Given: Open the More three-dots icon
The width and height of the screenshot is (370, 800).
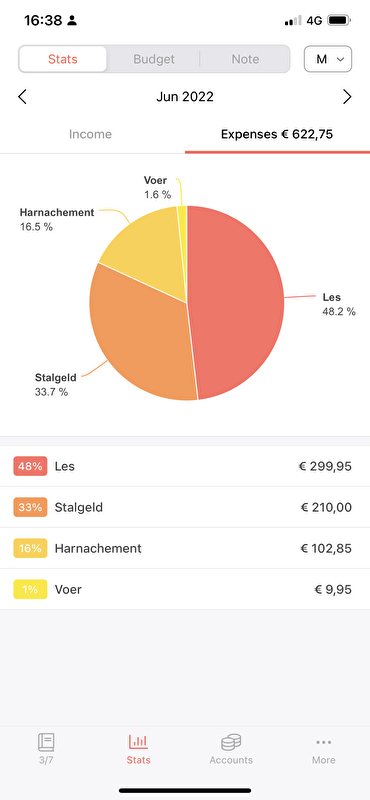Looking at the screenshot, I should pyautogui.click(x=324, y=742).
